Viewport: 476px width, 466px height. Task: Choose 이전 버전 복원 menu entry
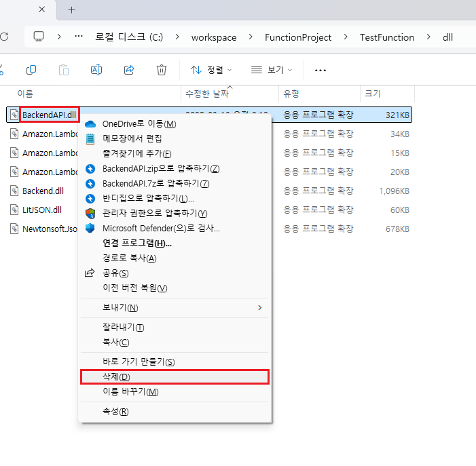175,288
